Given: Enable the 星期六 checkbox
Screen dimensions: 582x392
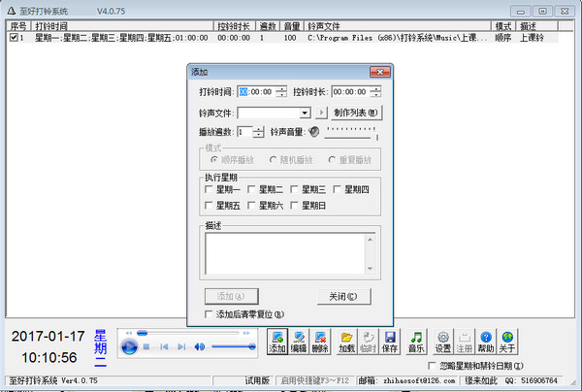Looking at the screenshot, I should 251,206.
